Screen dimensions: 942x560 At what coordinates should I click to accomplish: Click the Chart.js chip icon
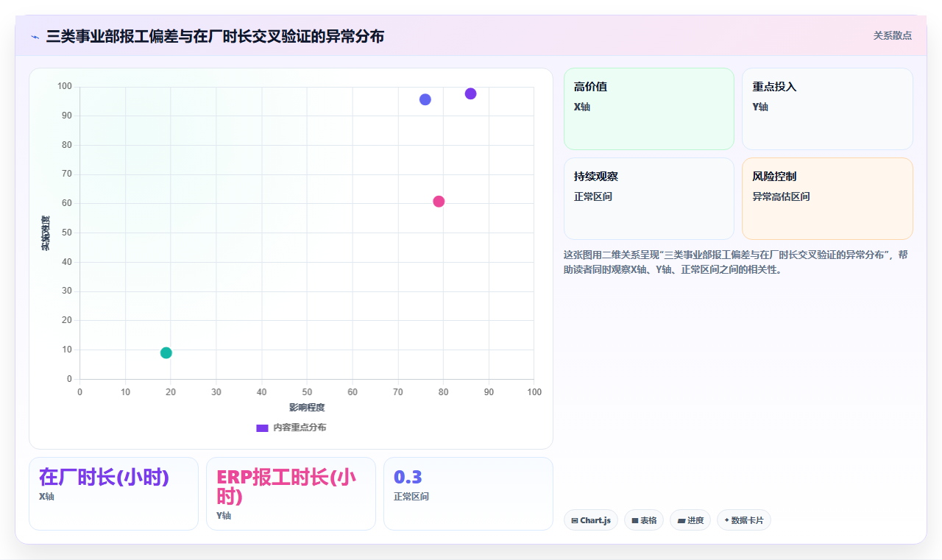point(575,520)
